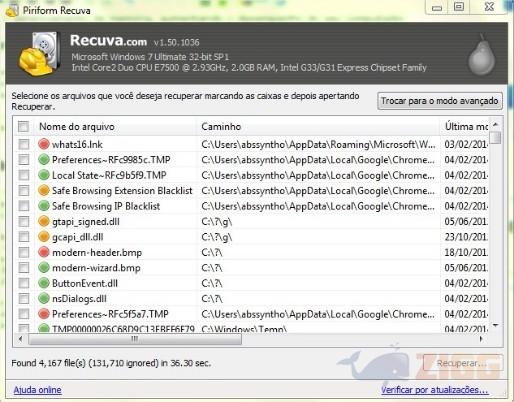
Task: Sort by Nome do arquivo column
Action: pyautogui.click(x=115, y=127)
